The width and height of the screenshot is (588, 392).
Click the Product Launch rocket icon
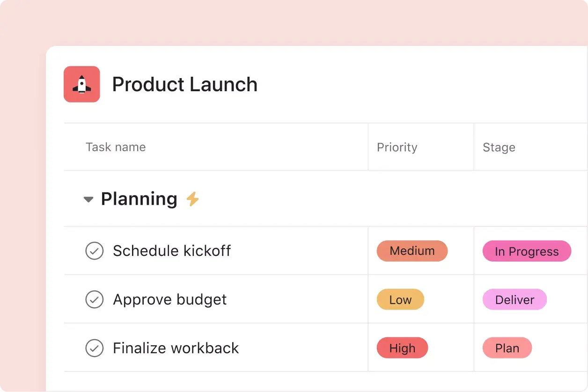82,84
